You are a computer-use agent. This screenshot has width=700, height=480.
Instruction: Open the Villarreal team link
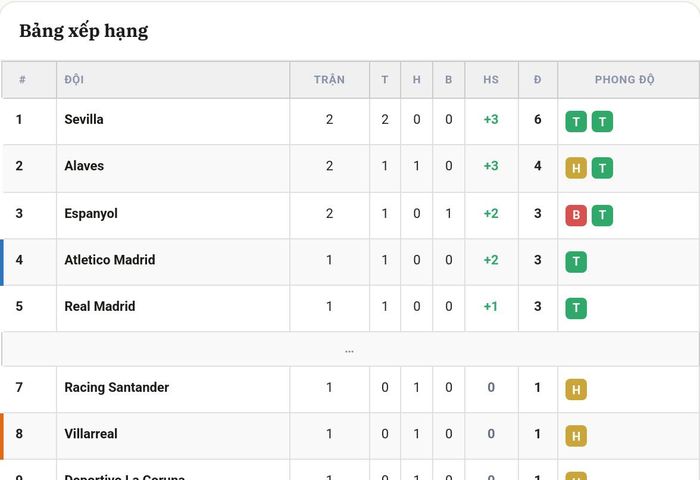[91, 434]
